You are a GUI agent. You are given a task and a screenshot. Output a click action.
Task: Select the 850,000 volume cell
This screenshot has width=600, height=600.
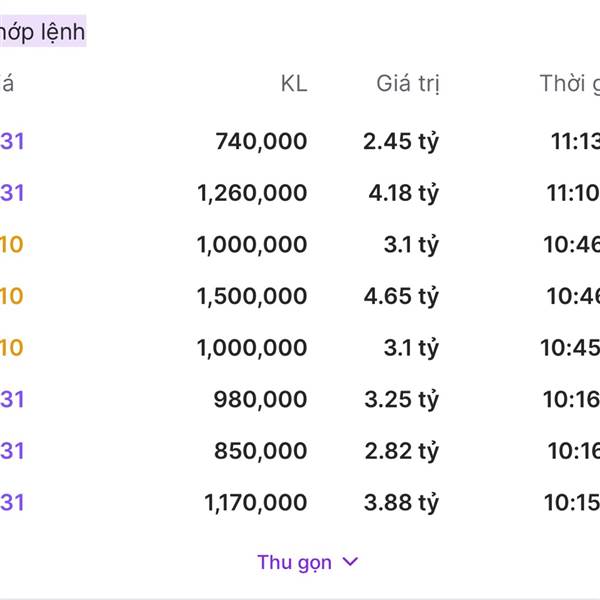(261, 451)
